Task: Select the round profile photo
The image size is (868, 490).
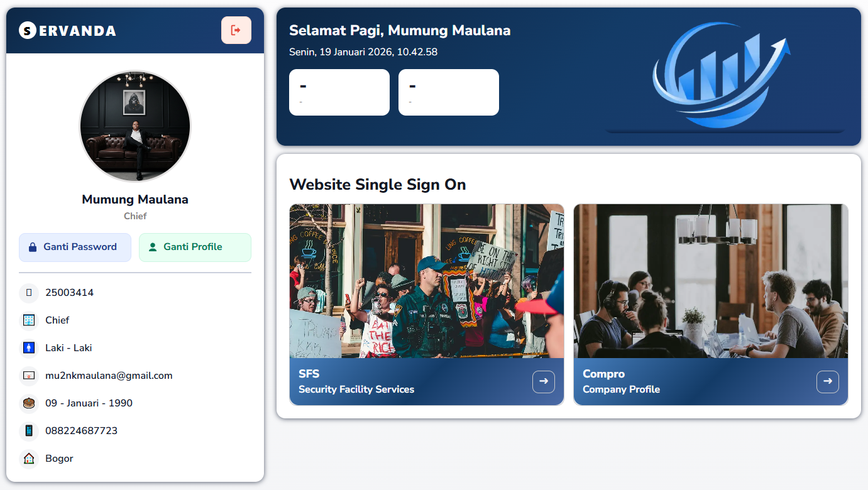Action: (x=135, y=126)
